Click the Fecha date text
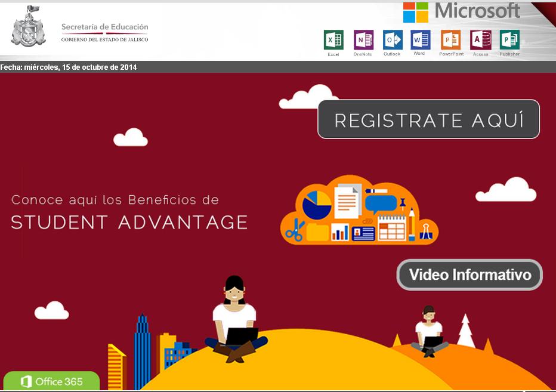Image resolution: width=556 pixels, height=392 pixels. [x=69, y=67]
